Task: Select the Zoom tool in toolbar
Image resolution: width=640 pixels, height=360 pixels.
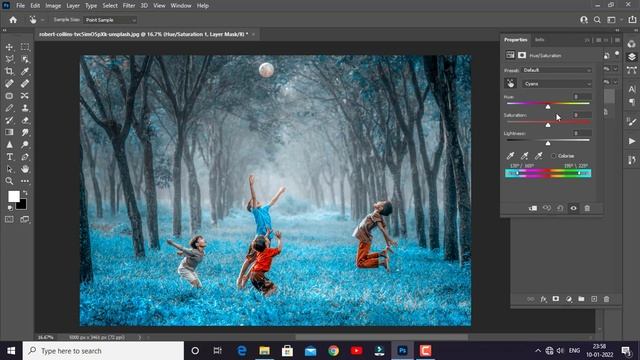Action: pos(9,181)
